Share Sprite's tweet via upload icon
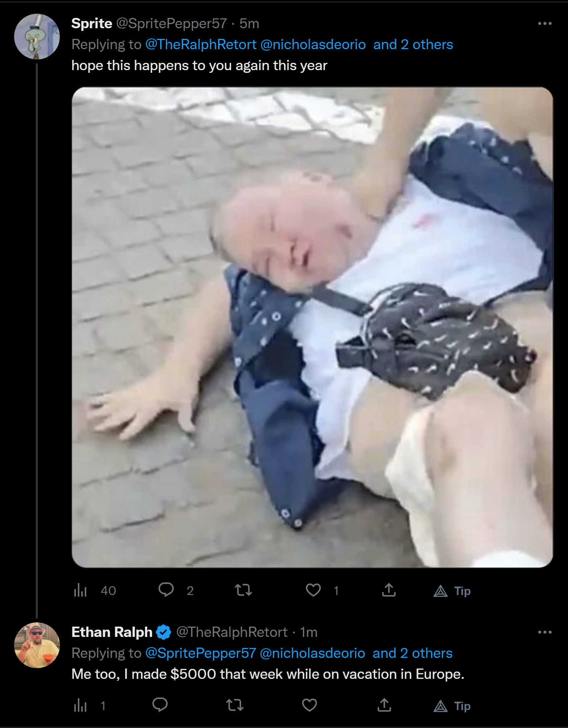Image resolution: width=568 pixels, height=728 pixels. coord(389,590)
